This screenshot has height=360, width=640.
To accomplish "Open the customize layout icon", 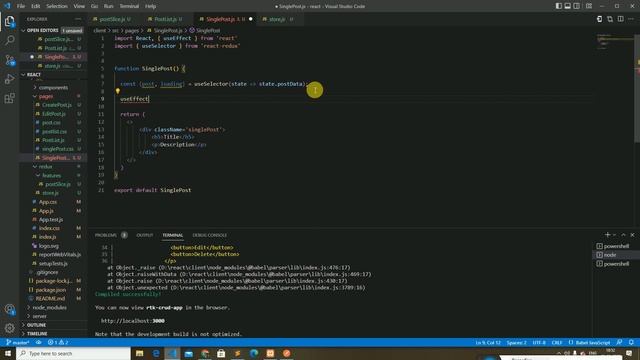I will pos(589,6).
